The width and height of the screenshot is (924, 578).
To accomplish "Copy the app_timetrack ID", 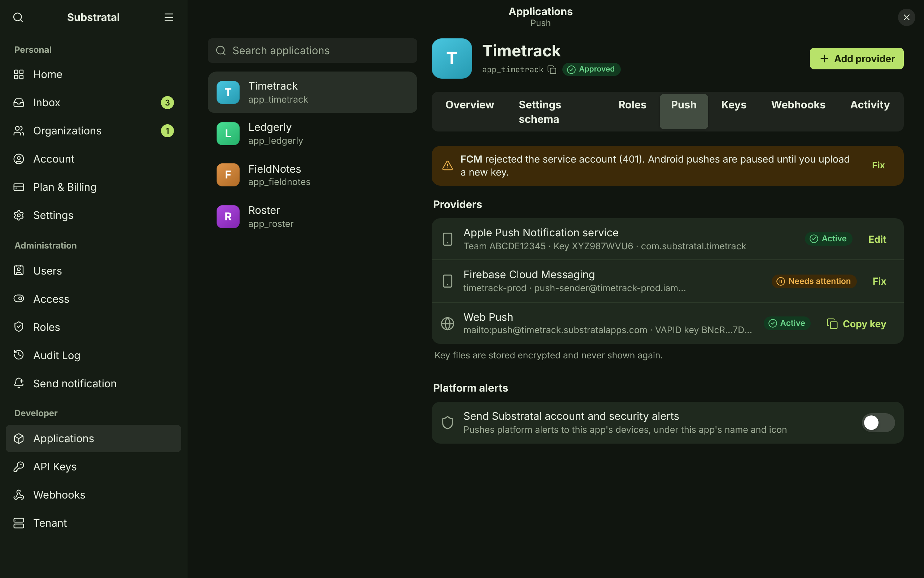I will click(552, 70).
